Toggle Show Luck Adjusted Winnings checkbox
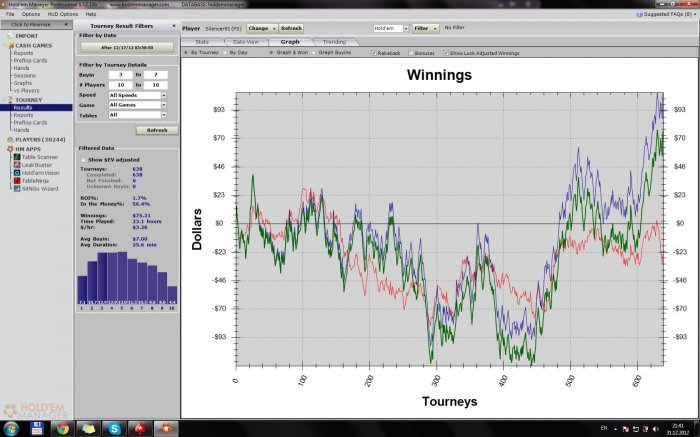Screen dimensions: 700x437 [x=446, y=53]
